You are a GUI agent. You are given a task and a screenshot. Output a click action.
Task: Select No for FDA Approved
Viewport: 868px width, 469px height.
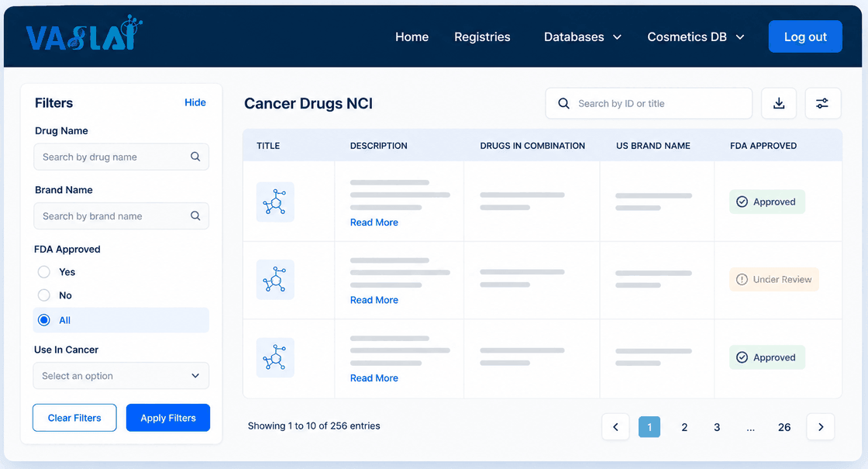pyautogui.click(x=43, y=295)
